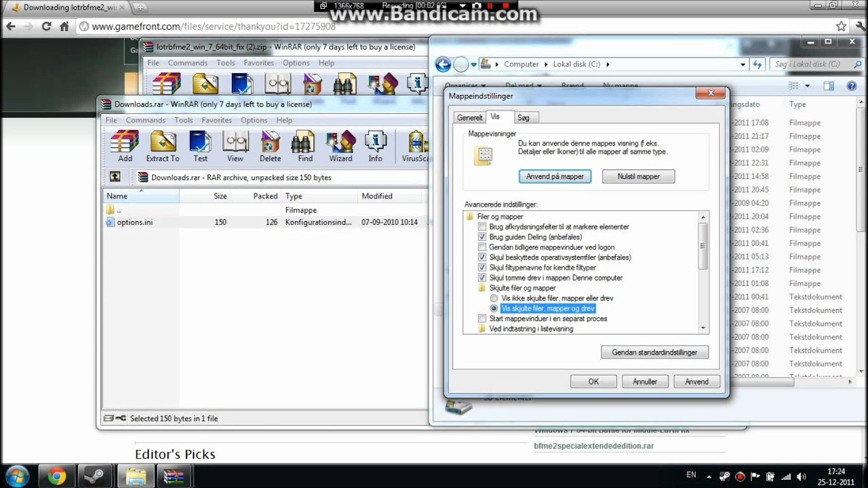Enable 'Brug afkrydsningsfelter til at markere elementer'
This screenshot has width=868, height=488.
(x=482, y=227)
